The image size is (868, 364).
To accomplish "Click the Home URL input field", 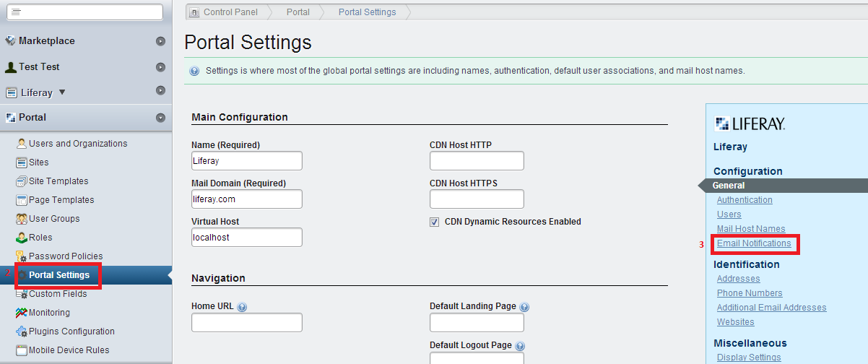I will pyautogui.click(x=247, y=323).
